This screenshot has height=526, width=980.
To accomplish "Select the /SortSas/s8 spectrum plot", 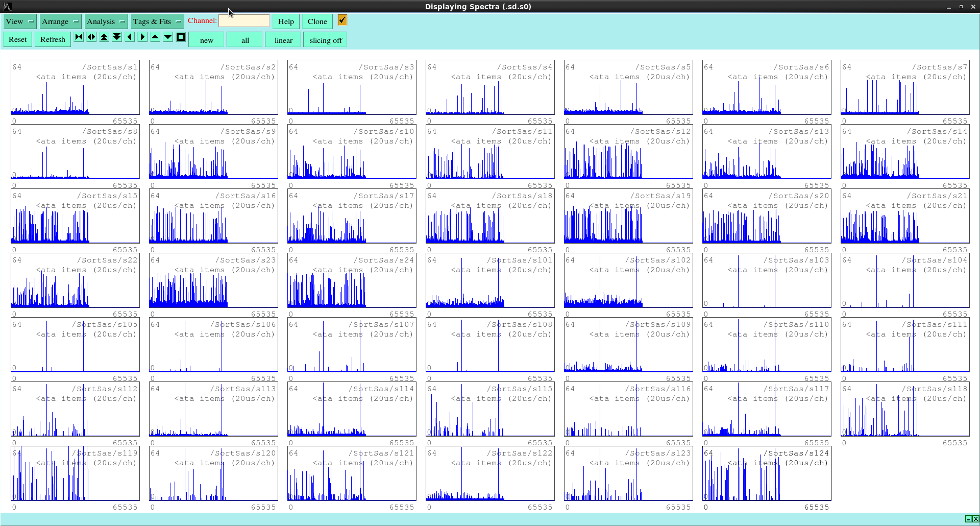I will coord(75,152).
